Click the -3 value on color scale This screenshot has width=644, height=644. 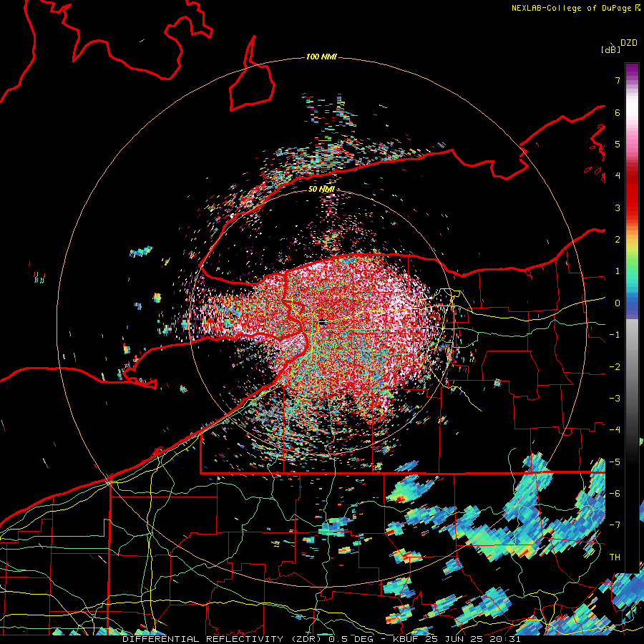point(615,399)
